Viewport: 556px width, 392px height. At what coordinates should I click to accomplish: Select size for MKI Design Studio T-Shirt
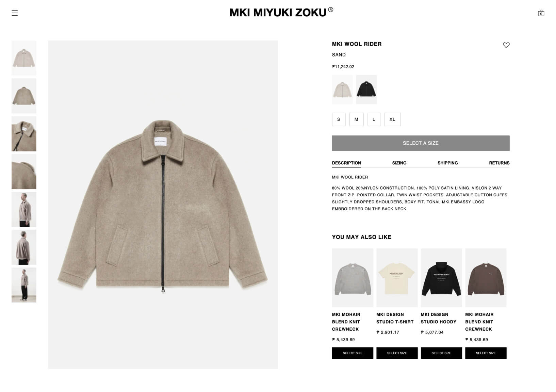click(x=397, y=353)
